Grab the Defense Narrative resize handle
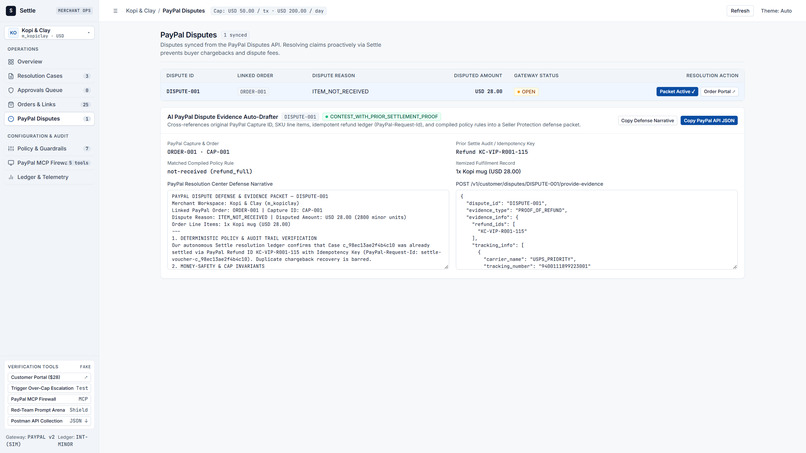 (446, 267)
